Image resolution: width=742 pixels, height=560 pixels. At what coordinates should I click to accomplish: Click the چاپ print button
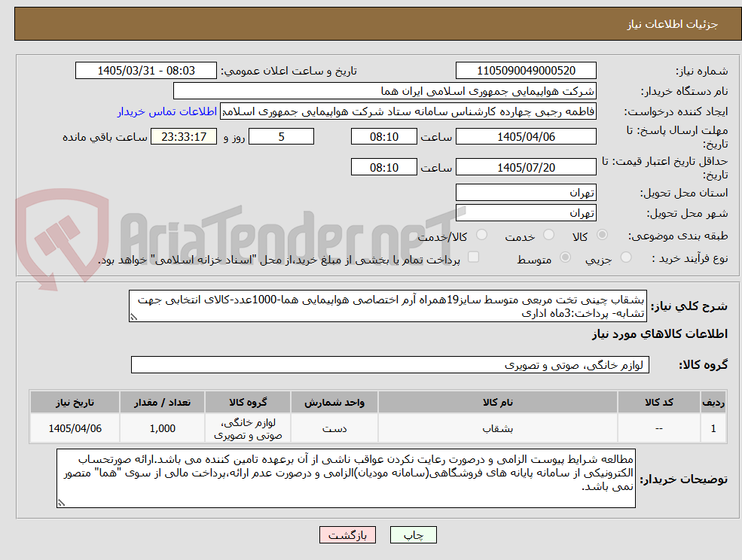[413, 535]
